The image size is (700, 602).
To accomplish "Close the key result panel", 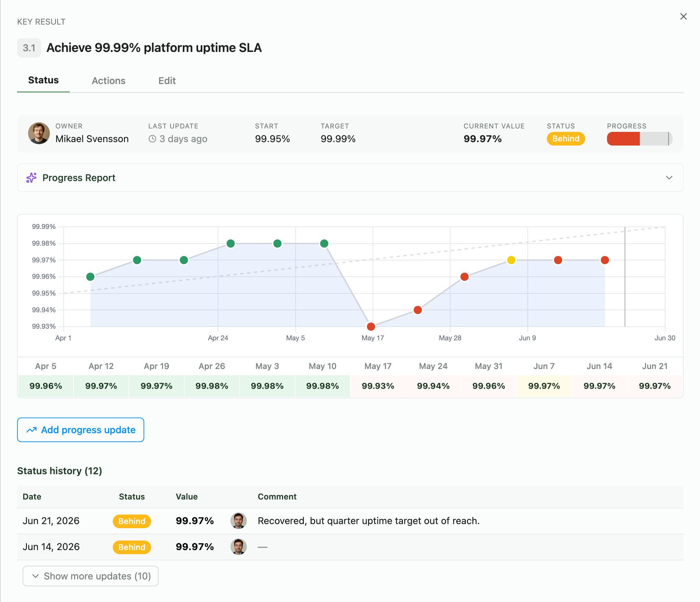I will 683,16.
